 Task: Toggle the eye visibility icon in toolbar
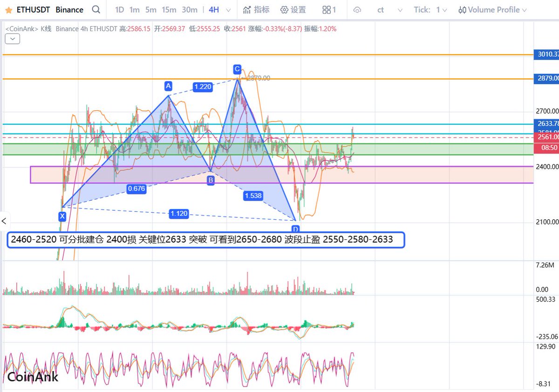[x=357, y=9]
